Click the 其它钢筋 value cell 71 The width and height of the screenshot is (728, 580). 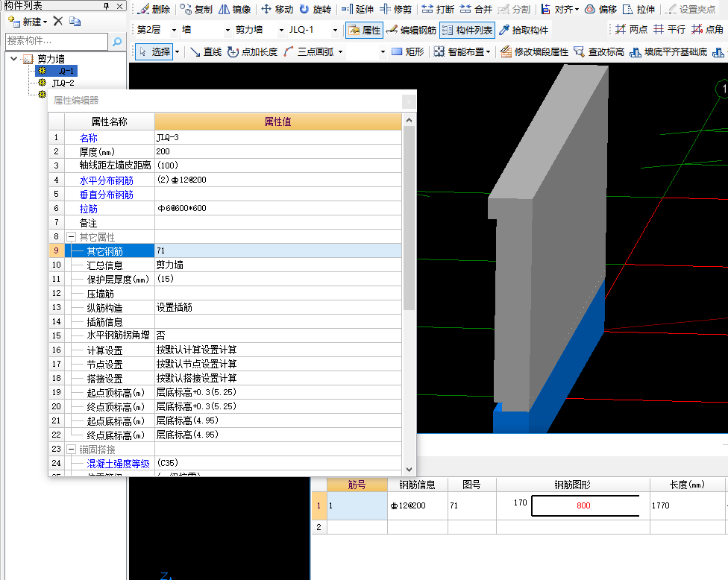[x=278, y=250]
